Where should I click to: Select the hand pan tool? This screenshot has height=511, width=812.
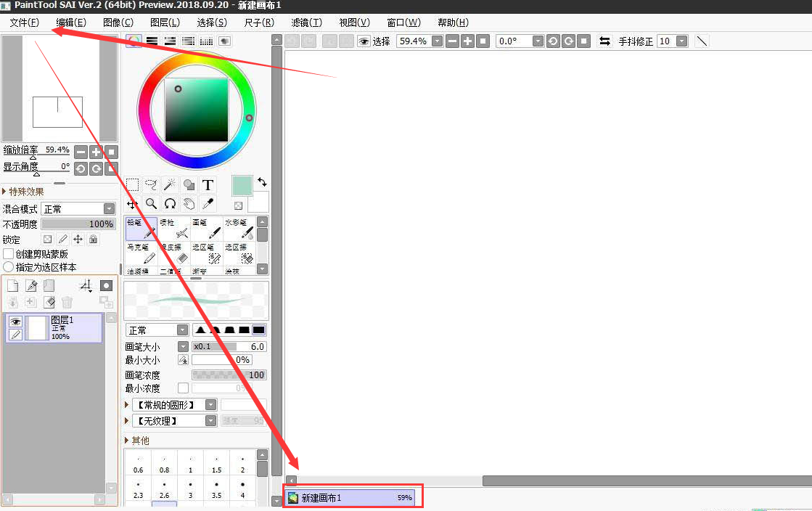pyautogui.click(x=189, y=204)
